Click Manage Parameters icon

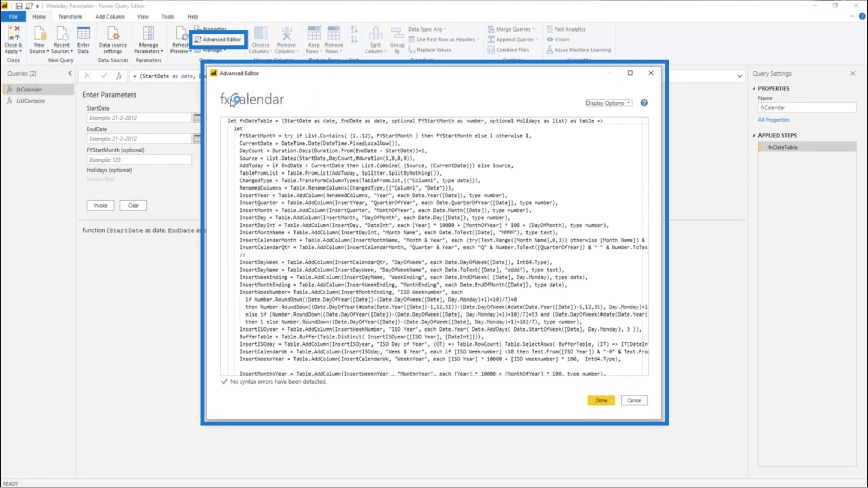tap(148, 34)
